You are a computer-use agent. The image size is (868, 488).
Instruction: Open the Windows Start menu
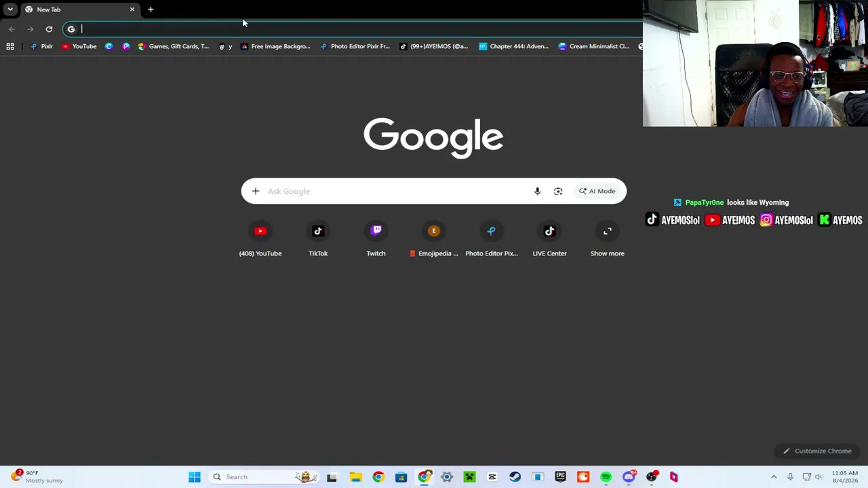tap(195, 476)
